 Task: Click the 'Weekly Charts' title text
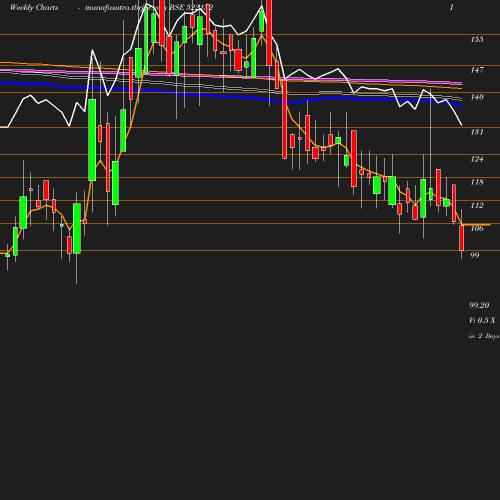pyautogui.click(x=34, y=8)
